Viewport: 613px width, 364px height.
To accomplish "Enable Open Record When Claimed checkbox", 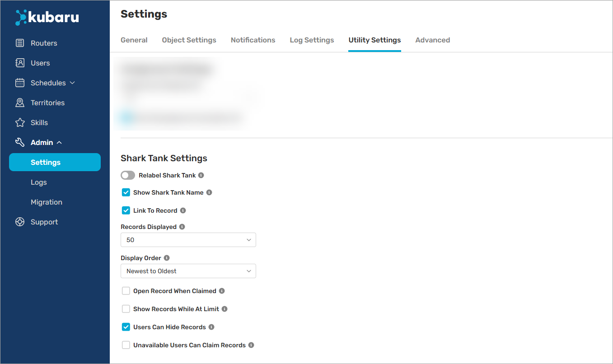I will [126, 291].
